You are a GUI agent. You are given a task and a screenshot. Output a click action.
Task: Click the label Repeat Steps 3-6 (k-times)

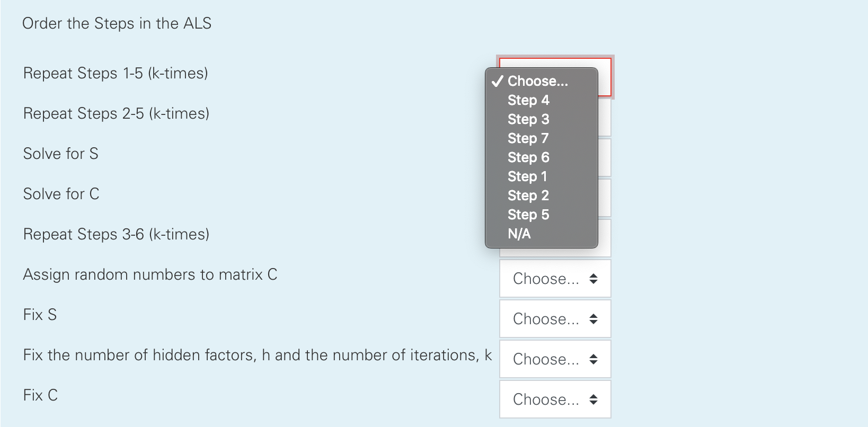(117, 234)
